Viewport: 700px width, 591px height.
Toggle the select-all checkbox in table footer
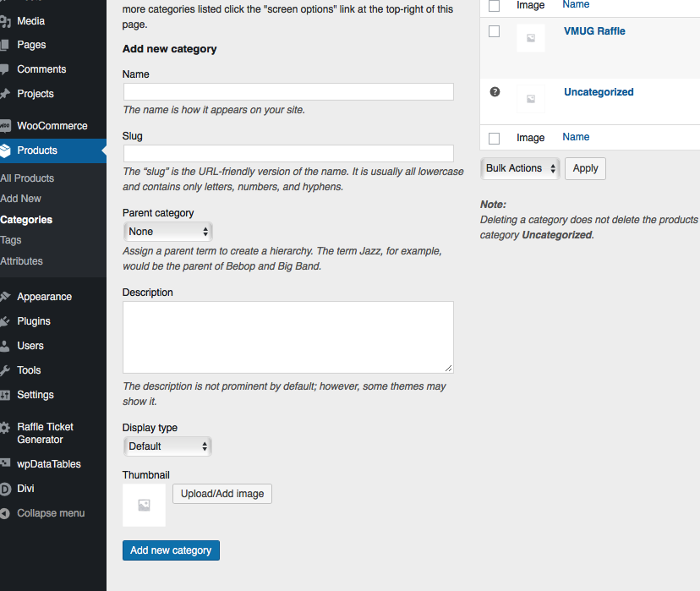point(495,138)
